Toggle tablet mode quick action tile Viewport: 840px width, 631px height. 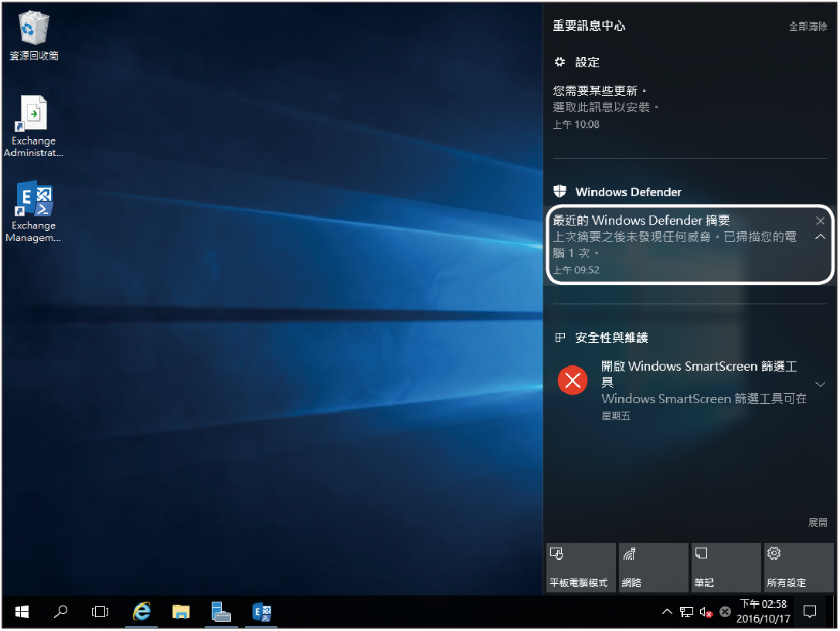(580, 567)
